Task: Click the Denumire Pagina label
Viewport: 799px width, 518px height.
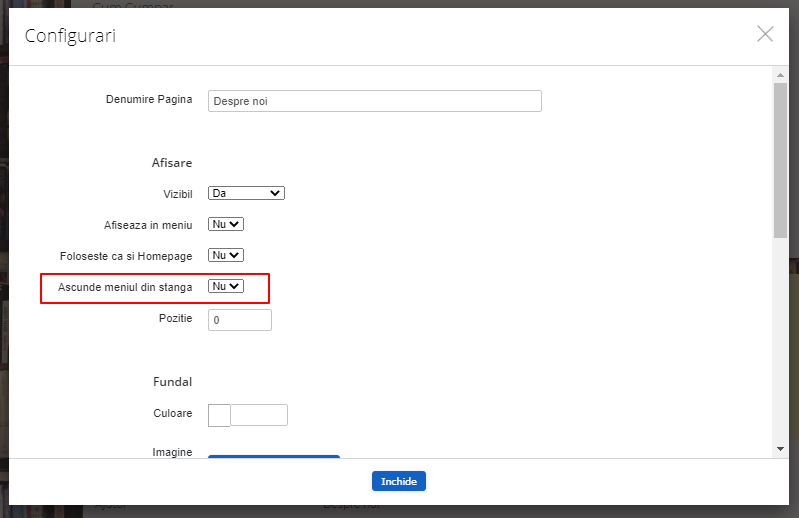Action: click(149, 99)
